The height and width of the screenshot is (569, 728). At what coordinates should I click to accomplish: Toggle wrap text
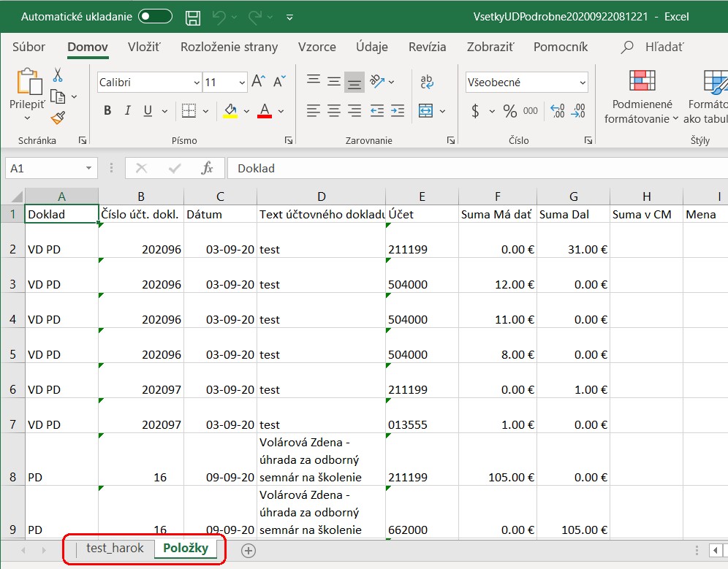tap(427, 82)
